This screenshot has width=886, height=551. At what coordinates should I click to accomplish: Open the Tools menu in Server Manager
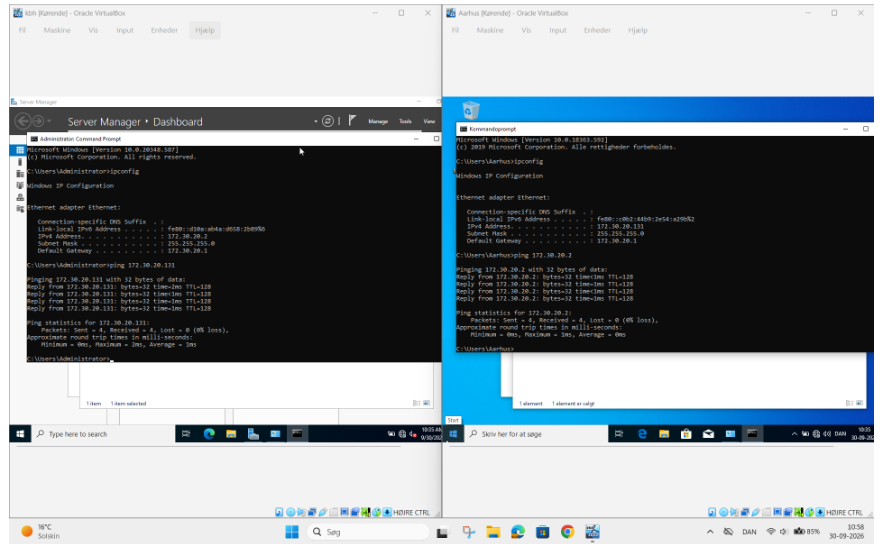[x=405, y=122]
